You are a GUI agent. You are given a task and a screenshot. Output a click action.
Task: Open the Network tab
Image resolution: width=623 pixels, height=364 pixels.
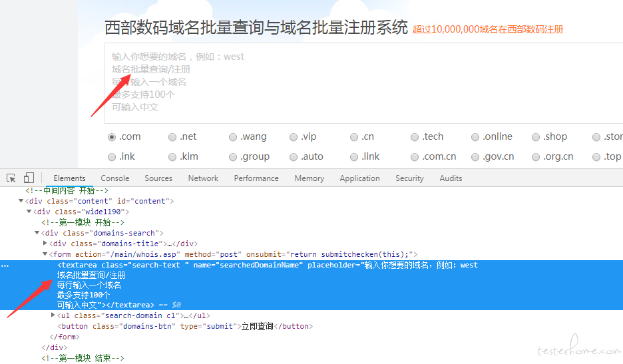[x=203, y=178]
